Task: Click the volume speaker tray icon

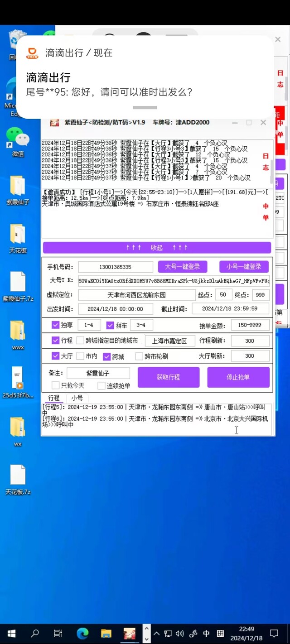Action: tap(180, 633)
